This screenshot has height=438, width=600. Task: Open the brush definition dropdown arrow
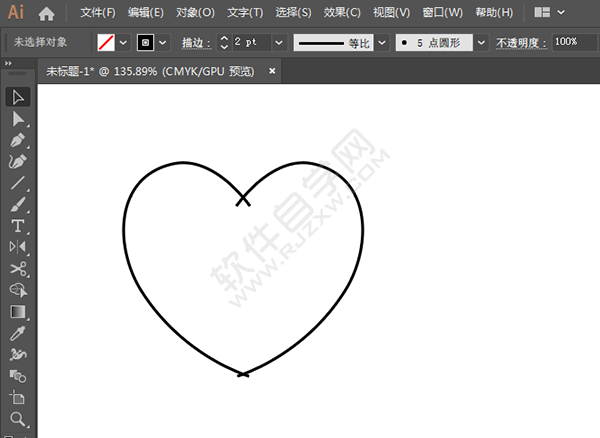[x=481, y=42]
